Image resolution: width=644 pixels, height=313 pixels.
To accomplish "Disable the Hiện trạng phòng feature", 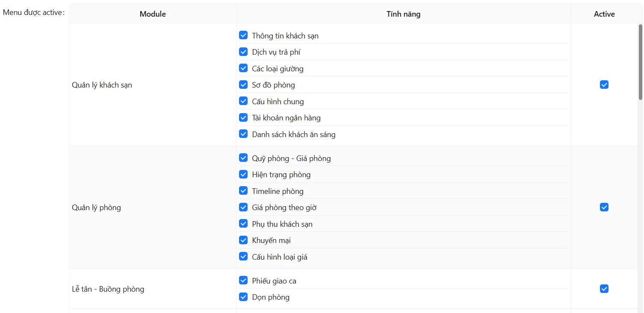I will (243, 174).
